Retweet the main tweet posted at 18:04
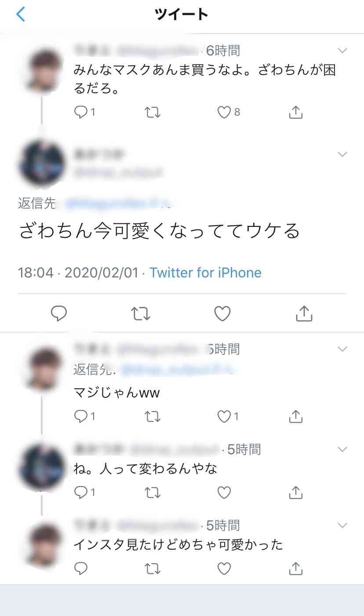 [141, 313]
